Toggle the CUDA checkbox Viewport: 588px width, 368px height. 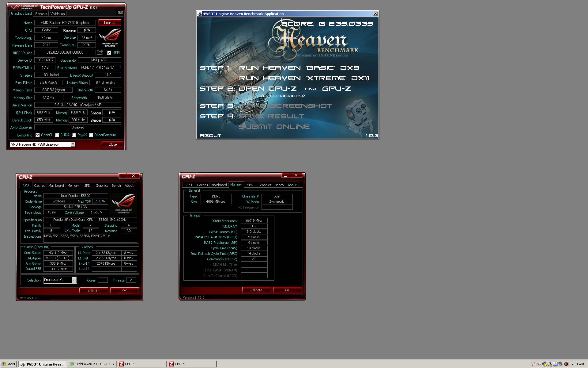(57, 135)
